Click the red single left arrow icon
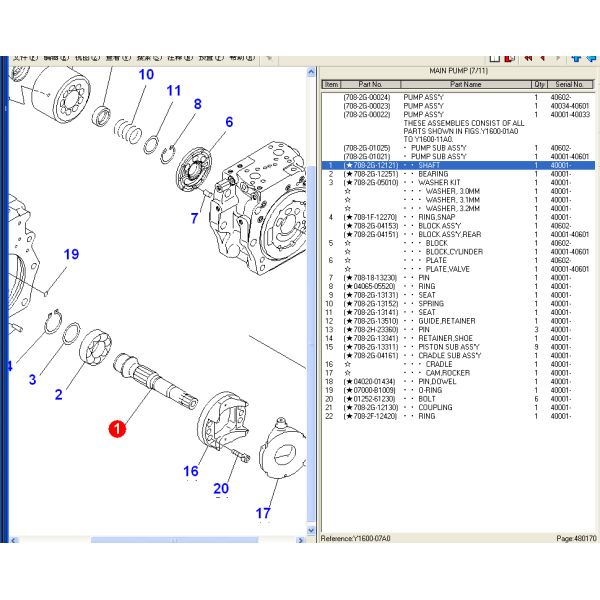 pos(542,58)
